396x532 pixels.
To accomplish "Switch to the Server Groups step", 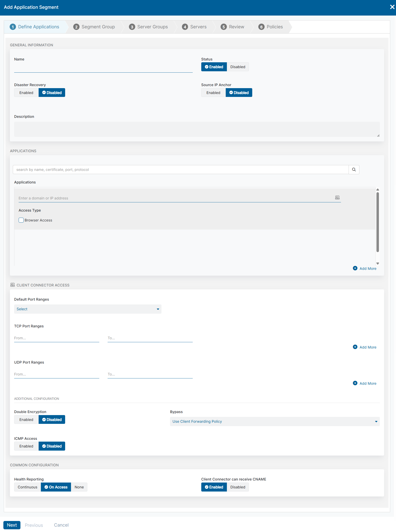I will [x=148, y=27].
